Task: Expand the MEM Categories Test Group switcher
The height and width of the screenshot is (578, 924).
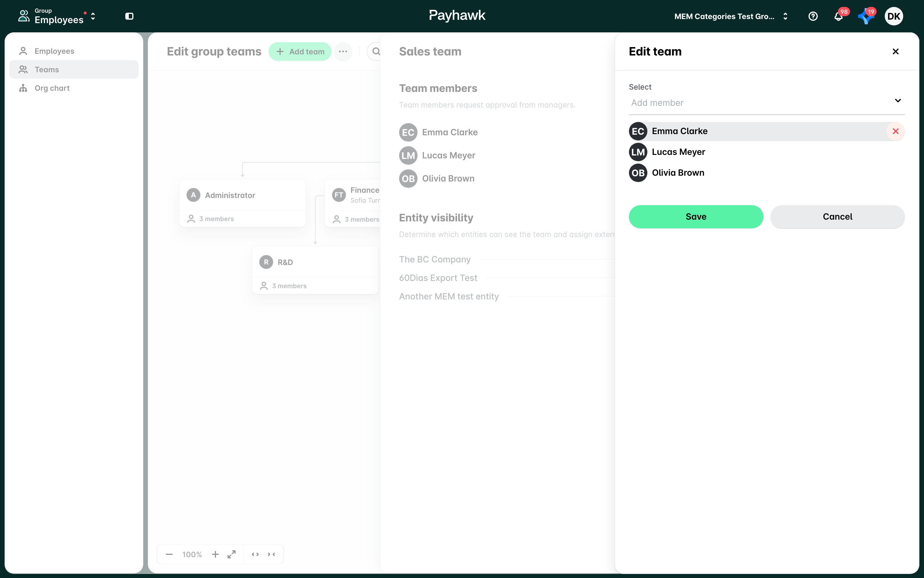Action: [x=731, y=16]
